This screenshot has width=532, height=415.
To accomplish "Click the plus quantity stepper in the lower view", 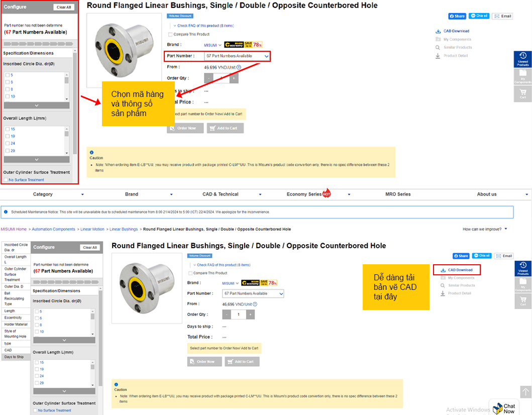I will pos(250,315).
